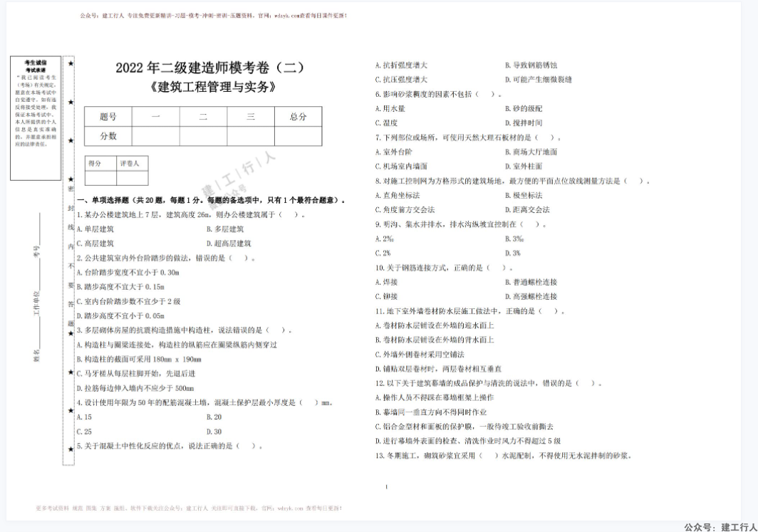Select option 'A. 用水量'
The width and height of the screenshot is (758, 532).
pyautogui.click(x=390, y=109)
